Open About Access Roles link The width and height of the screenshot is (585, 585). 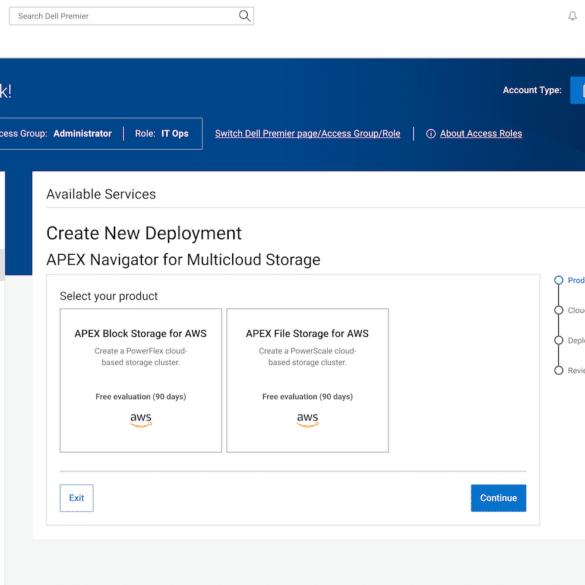pyautogui.click(x=481, y=134)
